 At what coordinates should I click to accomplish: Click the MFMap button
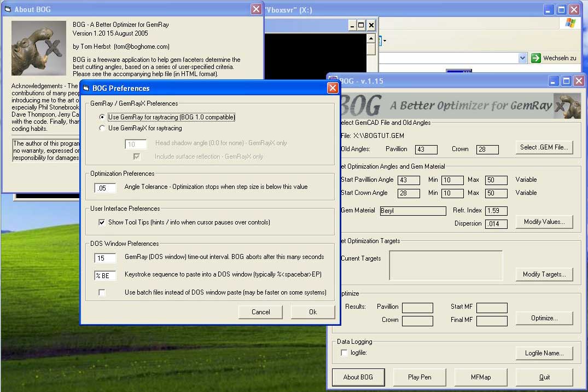[481, 377]
